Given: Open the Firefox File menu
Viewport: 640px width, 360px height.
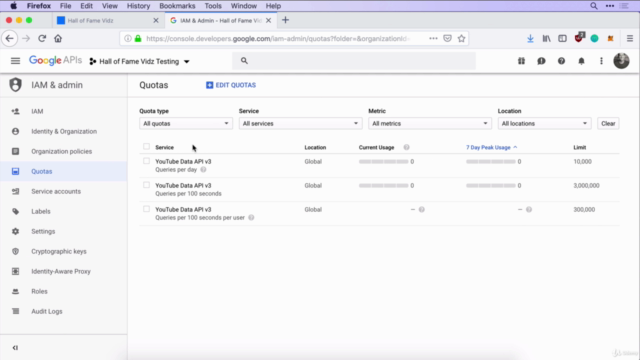Looking at the screenshot, I should click(65, 6).
